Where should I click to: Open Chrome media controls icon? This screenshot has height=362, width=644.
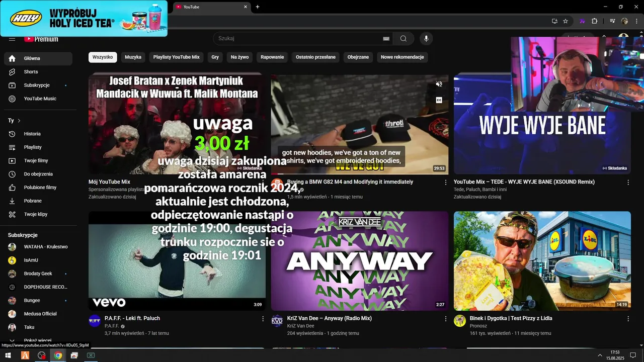[612, 21]
